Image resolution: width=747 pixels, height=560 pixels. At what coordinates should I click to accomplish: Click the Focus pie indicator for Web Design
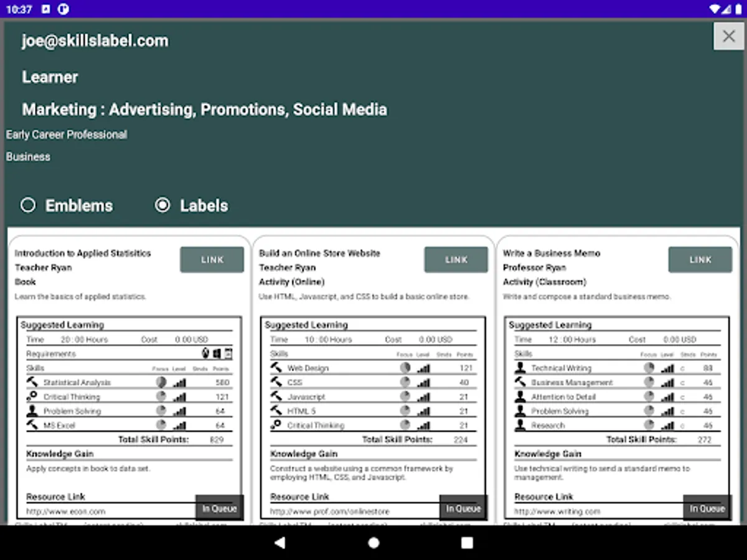405,368
